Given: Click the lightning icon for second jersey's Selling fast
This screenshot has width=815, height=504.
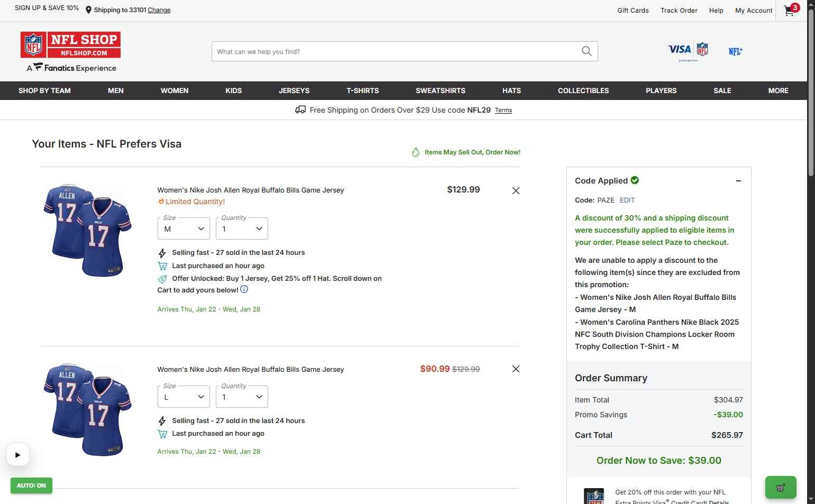Looking at the screenshot, I should (x=162, y=421).
